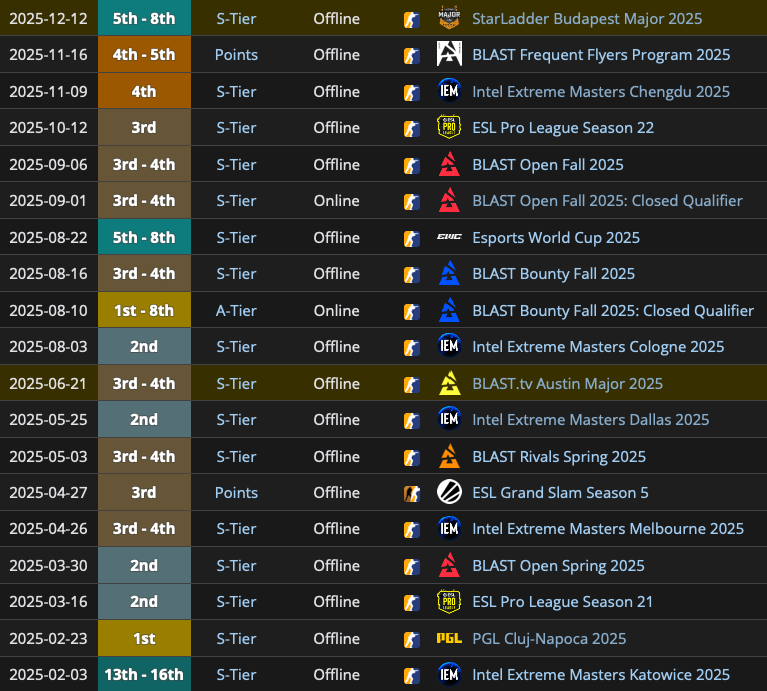Open ESL Pro League Season 22 link

[563, 128]
